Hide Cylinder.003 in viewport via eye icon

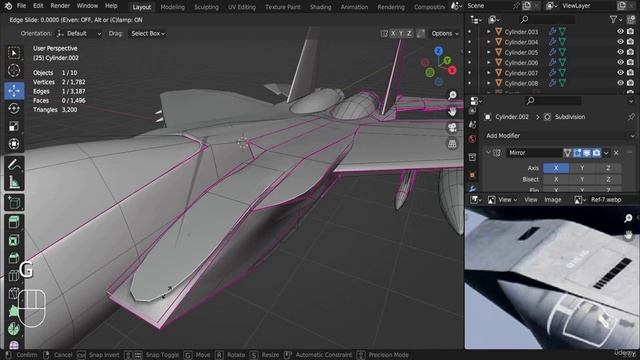click(620, 31)
